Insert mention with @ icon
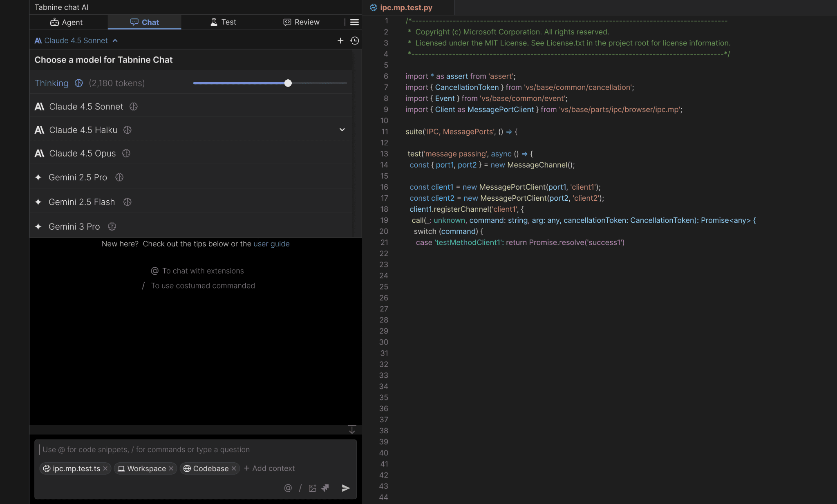 click(x=288, y=488)
